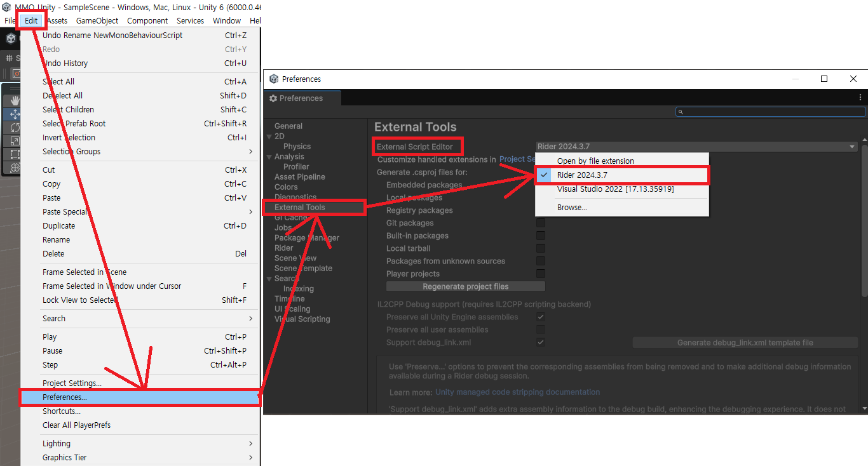Click the Preferences tab
The height and width of the screenshot is (466, 868).
click(302, 98)
